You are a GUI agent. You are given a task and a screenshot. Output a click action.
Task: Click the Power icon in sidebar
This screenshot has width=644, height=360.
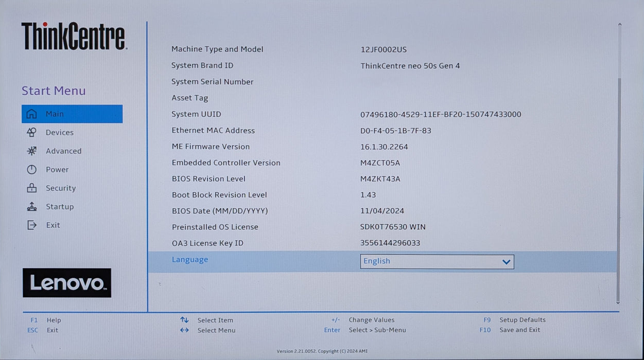[32, 170]
